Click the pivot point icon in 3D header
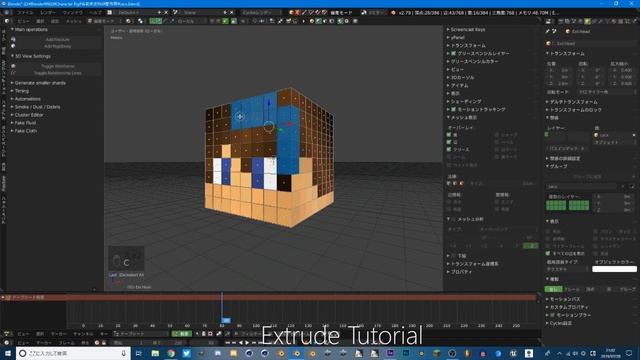The height and width of the screenshot is (360, 640). click(x=141, y=21)
